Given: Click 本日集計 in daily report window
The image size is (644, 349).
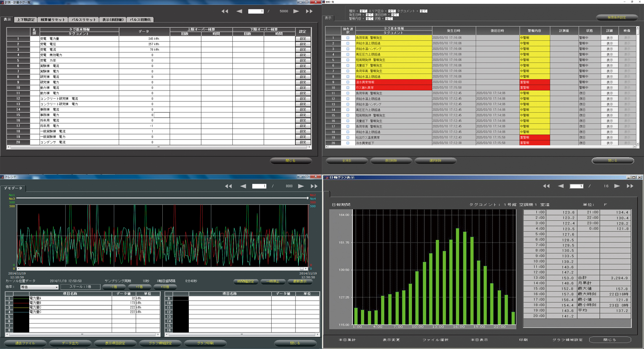Looking at the screenshot, I should pos(347,340).
